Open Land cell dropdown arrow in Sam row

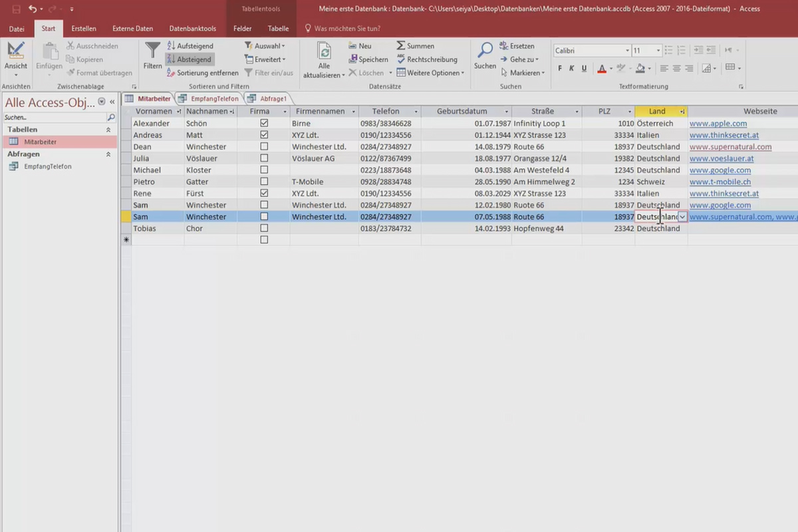point(682,217)
